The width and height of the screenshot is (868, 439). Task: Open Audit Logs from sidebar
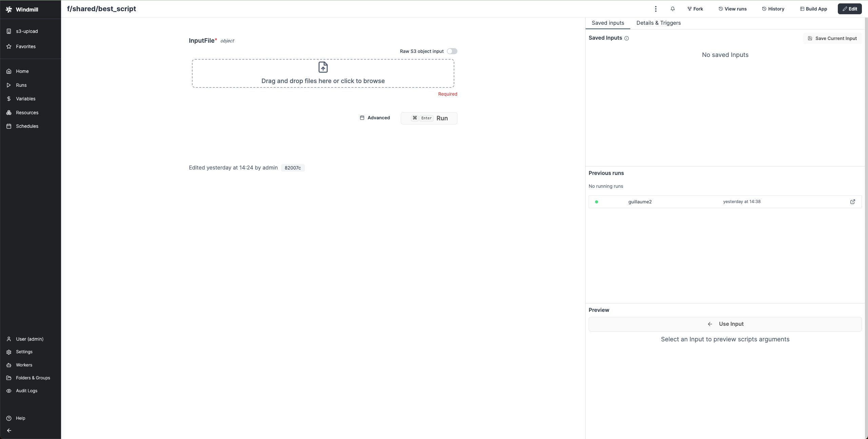(26, 391)
